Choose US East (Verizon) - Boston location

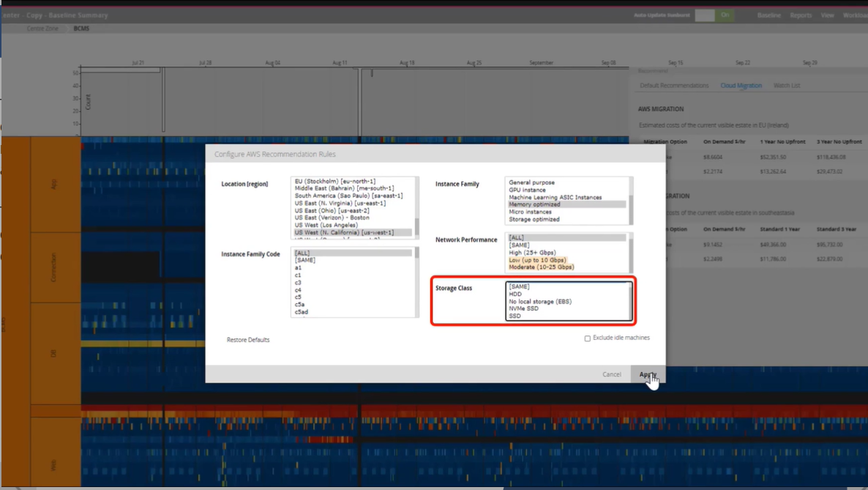pos(332,218)
